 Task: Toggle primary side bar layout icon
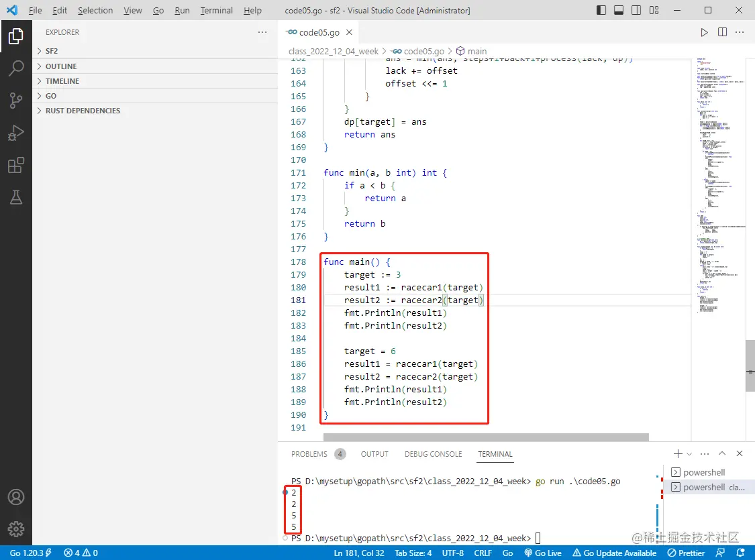tap(601, 10)
